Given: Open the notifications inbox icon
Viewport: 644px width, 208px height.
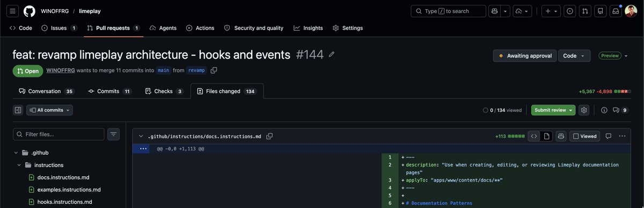Looking at the screenshot, I should [616, 11].
